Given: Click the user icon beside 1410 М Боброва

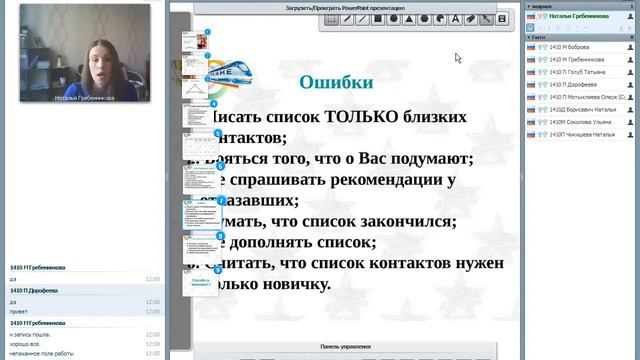Looking at the screenshot, I should click(x=630, y=47).
